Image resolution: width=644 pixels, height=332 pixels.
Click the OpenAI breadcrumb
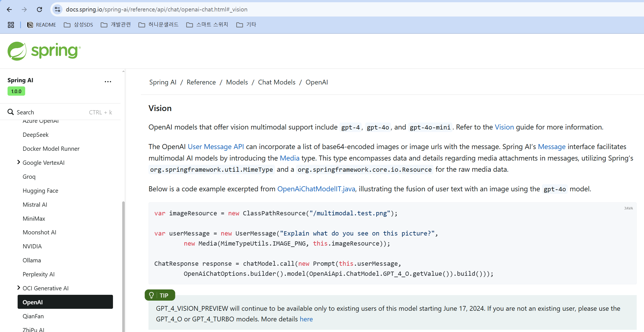[317, 82]
